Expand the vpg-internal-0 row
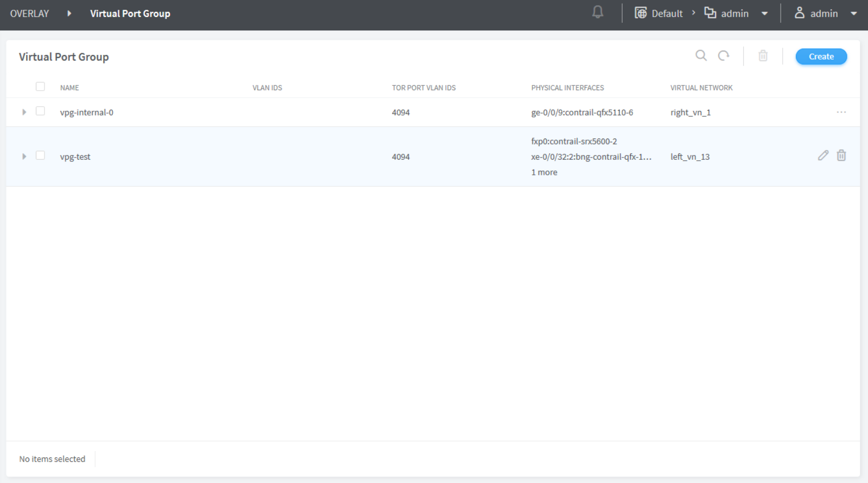The image size is (868, 483). click(24, 112)
